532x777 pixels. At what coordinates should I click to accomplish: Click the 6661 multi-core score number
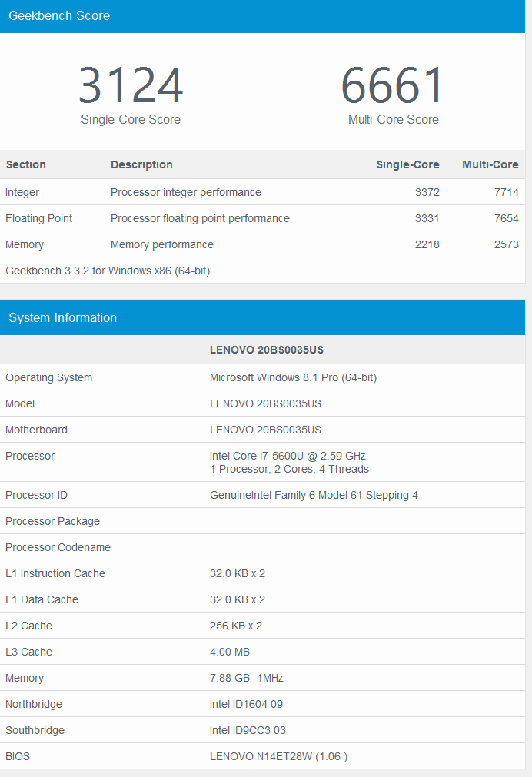(393, 86)
